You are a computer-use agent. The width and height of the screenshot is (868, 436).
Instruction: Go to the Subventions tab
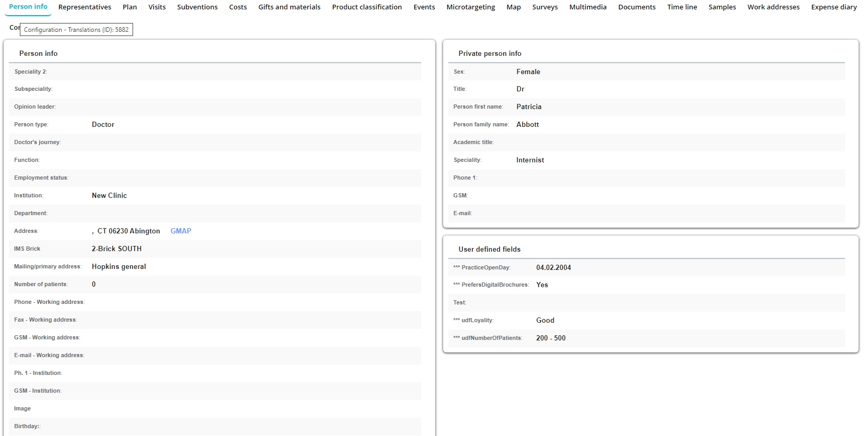tap(197, 7)
